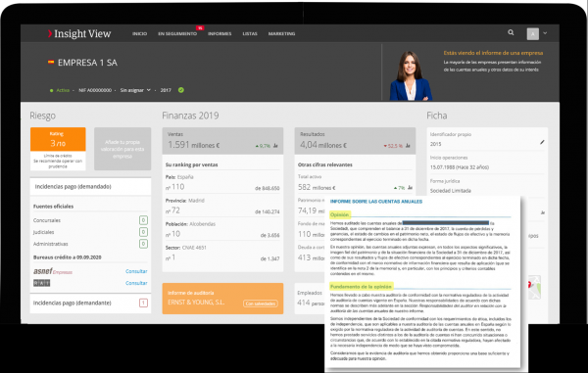Edit Identificador propio with pencil icon
The image size is (588, 373).
pos(542,142)
